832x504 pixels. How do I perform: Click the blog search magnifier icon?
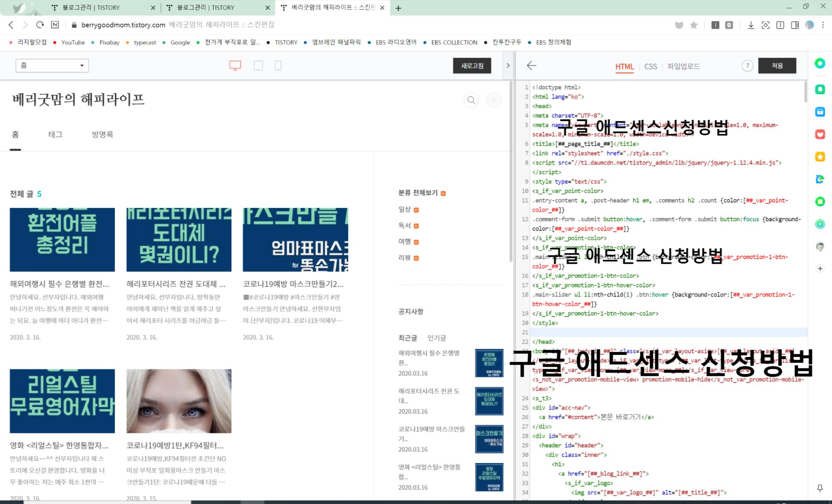(471, 100)
